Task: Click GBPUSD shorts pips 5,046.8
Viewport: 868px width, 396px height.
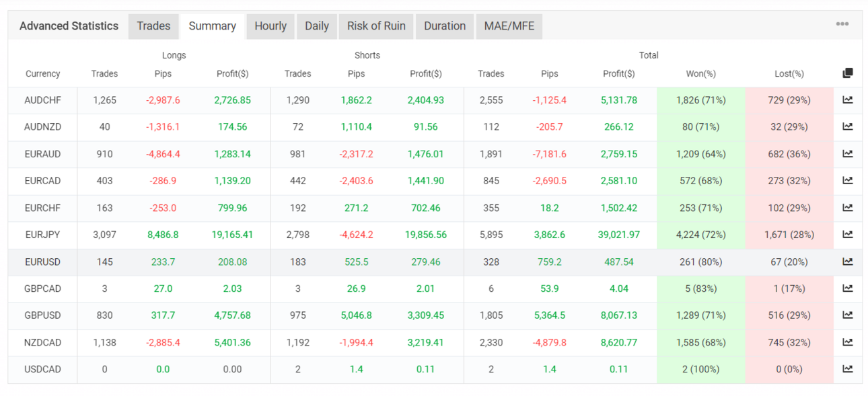Action: pos(356,315)
